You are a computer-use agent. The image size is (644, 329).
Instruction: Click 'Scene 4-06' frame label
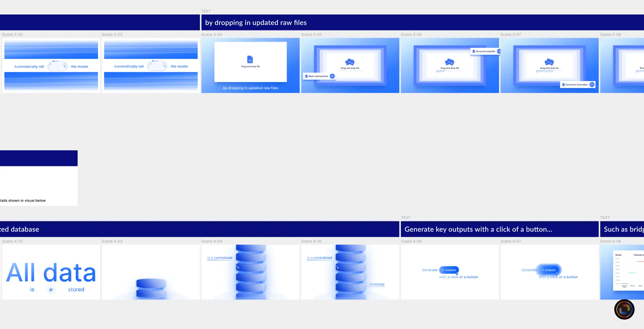411,241
